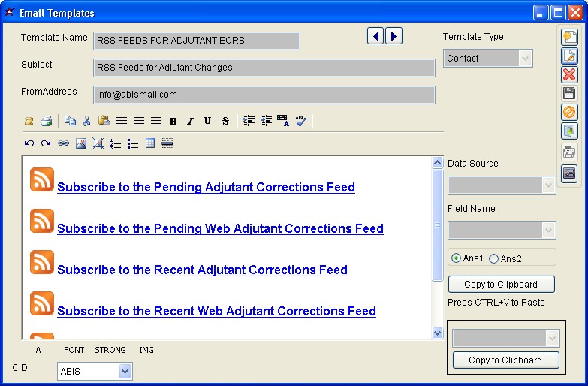Open the Template Type dropdown
Screen dimensions: 588x386
525,59
